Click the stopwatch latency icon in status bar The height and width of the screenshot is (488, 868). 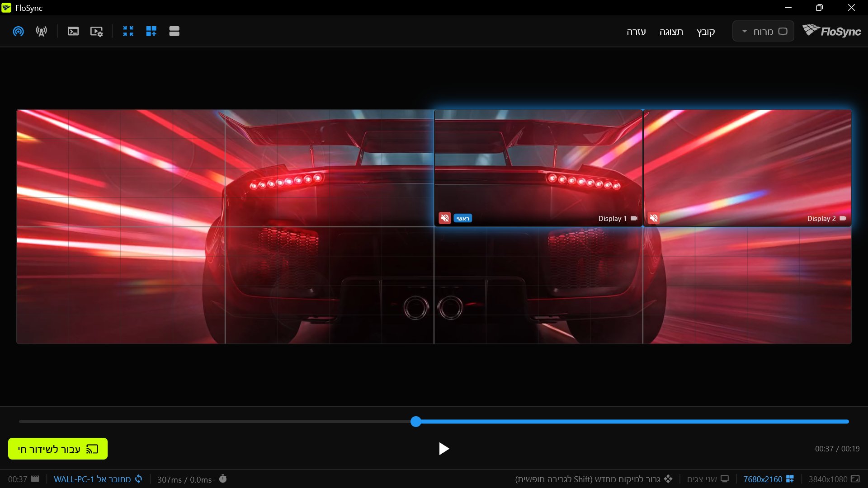pyautogui.click(x=223, y=479)
